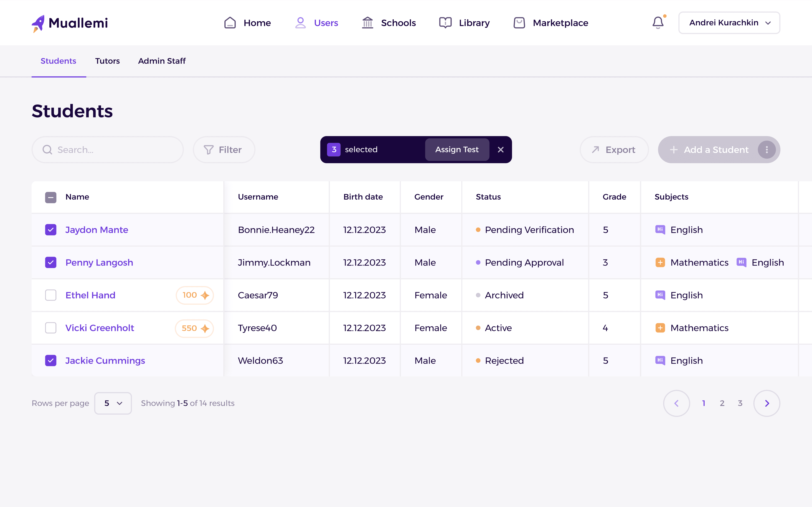
Task: Click the Schools building icon
Action: [x=368, y=23]
